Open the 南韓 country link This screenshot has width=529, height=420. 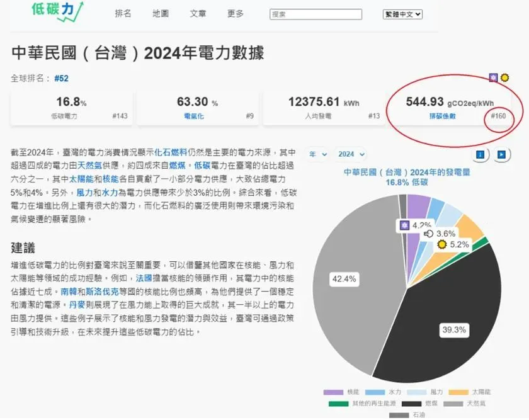pyautogui.click(x=69, y=292)
